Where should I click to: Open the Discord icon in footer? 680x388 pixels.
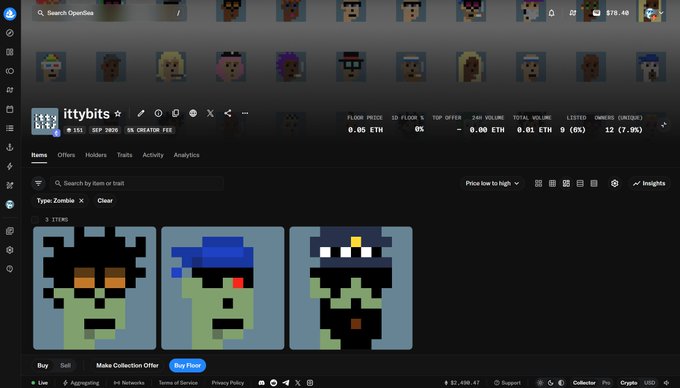262,383
